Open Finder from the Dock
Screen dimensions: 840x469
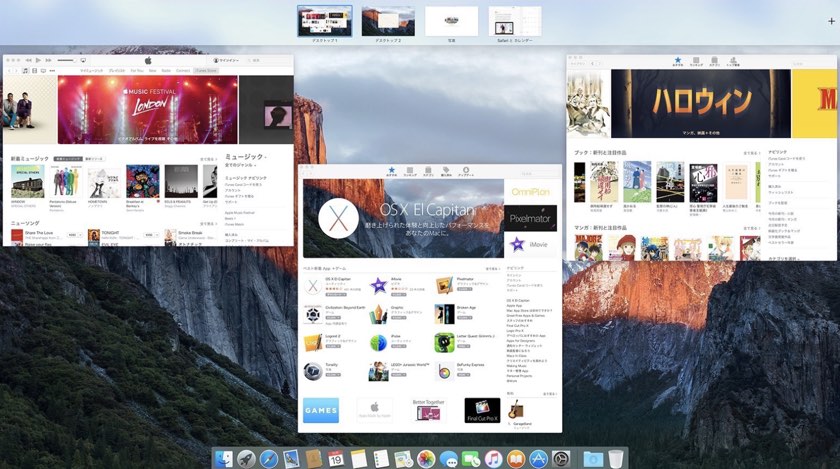click(224, 459)
